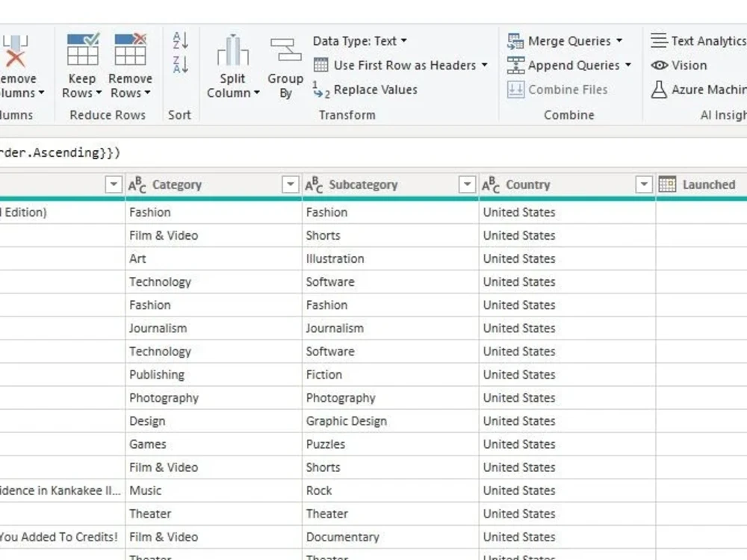This screenshot has height=560, width=747.
Task: Click the Combine Files command
Action: [569, 90]
